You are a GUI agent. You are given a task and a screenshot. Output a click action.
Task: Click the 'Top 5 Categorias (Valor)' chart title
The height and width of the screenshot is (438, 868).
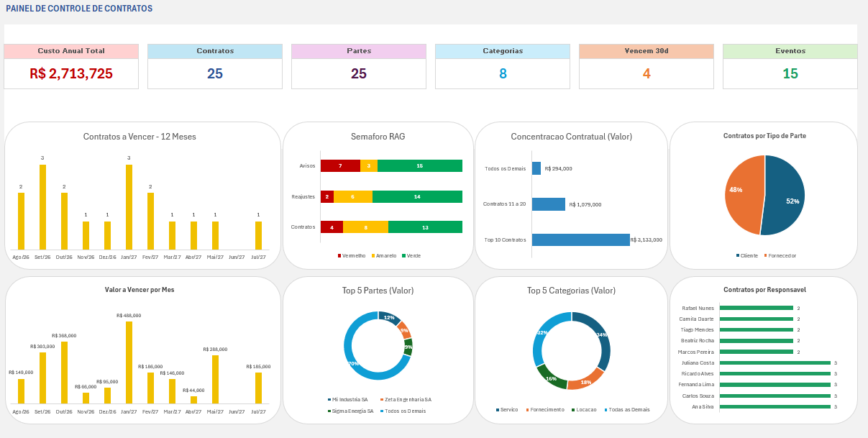(571, 291)
